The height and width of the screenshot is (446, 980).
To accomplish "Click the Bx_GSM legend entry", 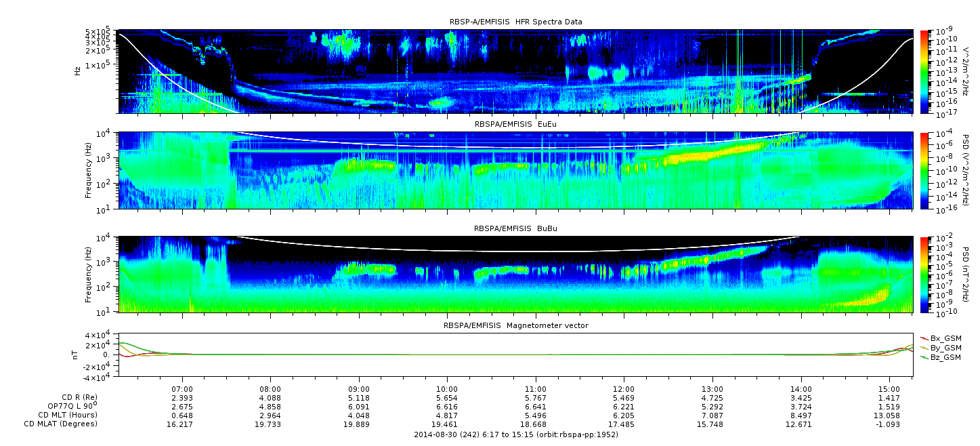I will tap(945, 338).
